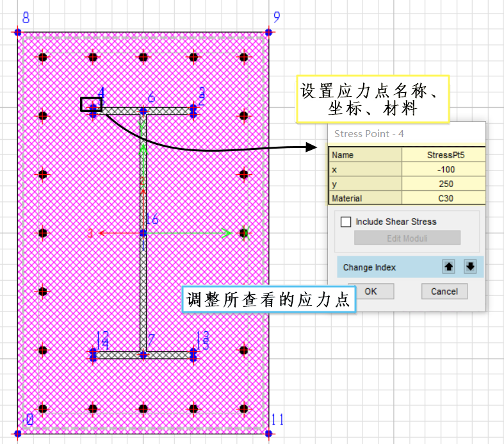Confirm the stress point with OK
This screenshot has height=444, width=504.
[x=370, y=292]
